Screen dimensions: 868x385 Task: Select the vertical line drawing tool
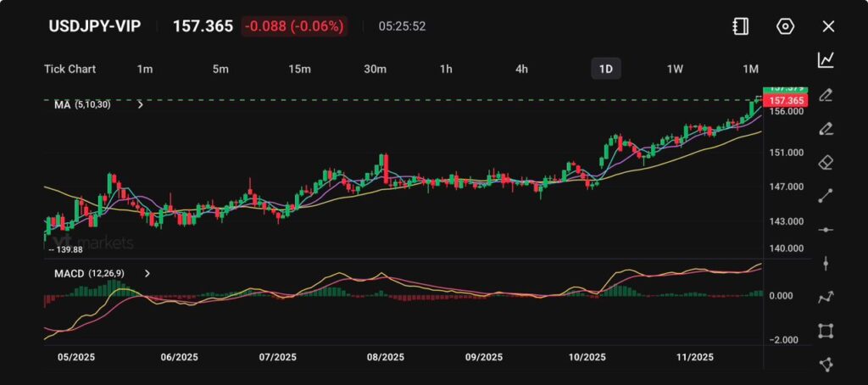click(x=826, y=264)
